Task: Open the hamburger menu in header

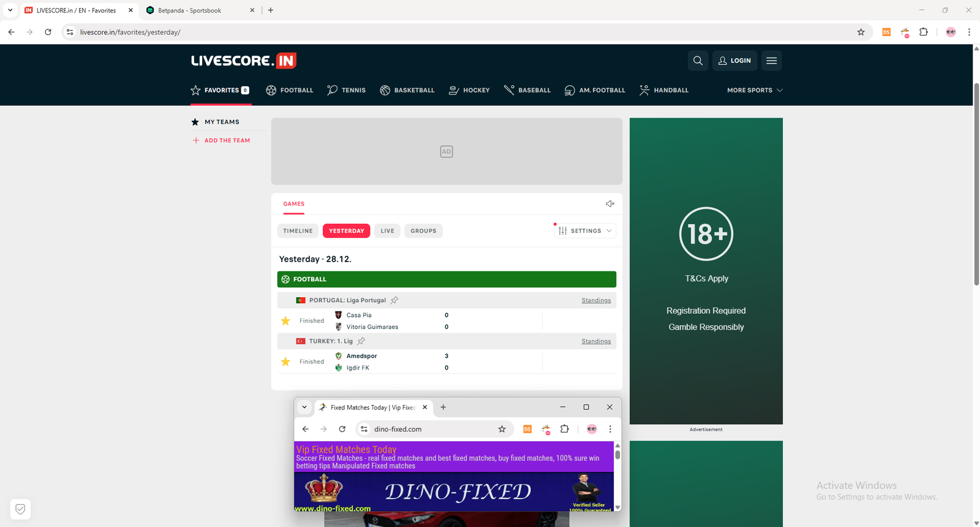Action: 771,61
